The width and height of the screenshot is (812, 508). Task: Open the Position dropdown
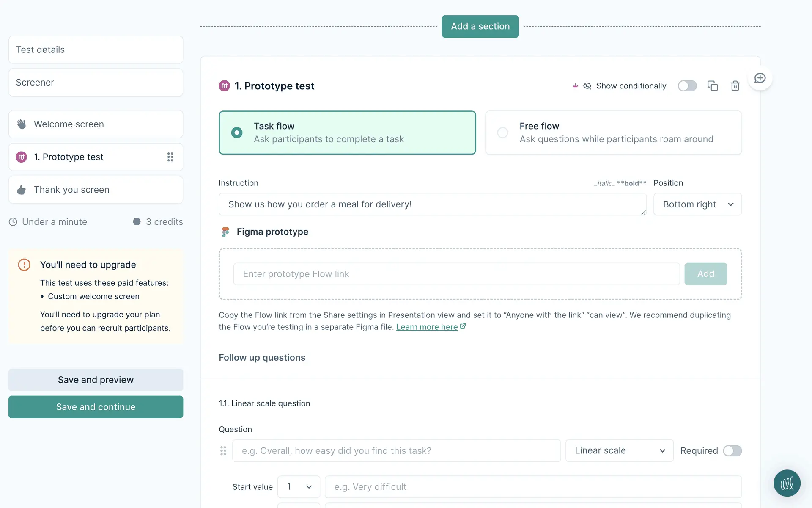click(x=697, y=204)
